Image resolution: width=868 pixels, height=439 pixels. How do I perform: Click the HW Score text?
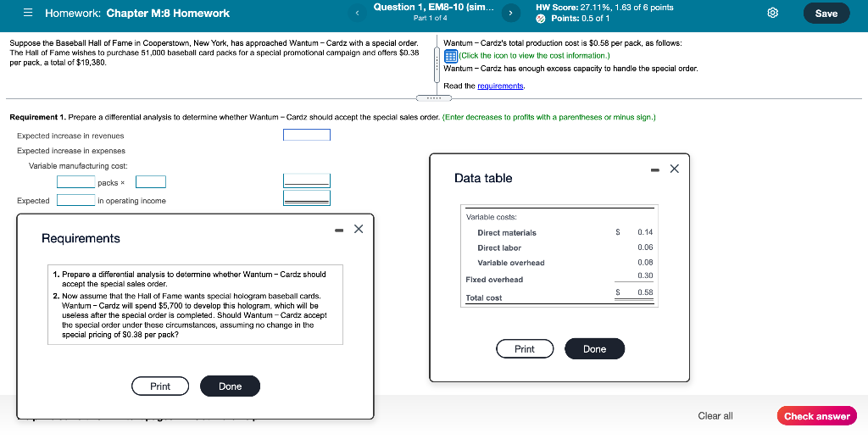point(604,7)
